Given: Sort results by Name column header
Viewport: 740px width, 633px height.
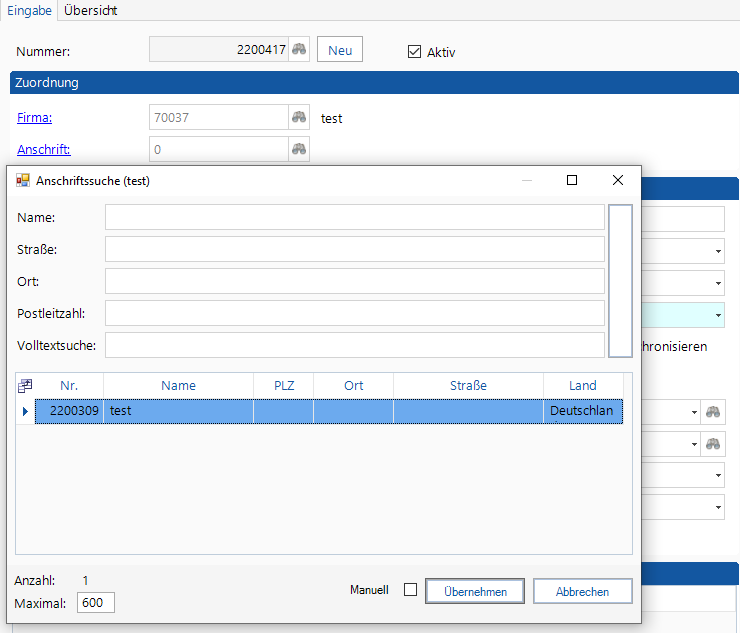Looking at the screenshot, I should coord(178,386).
